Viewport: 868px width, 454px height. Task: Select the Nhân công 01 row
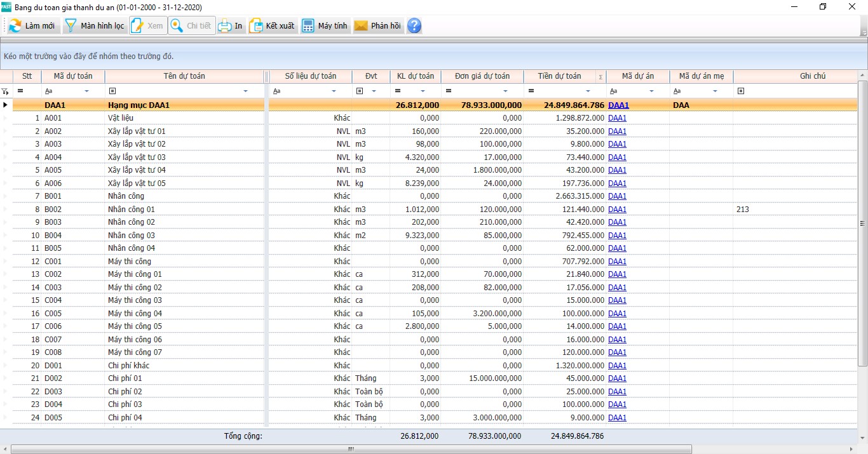pyautogui.click(x=130, y=210)
